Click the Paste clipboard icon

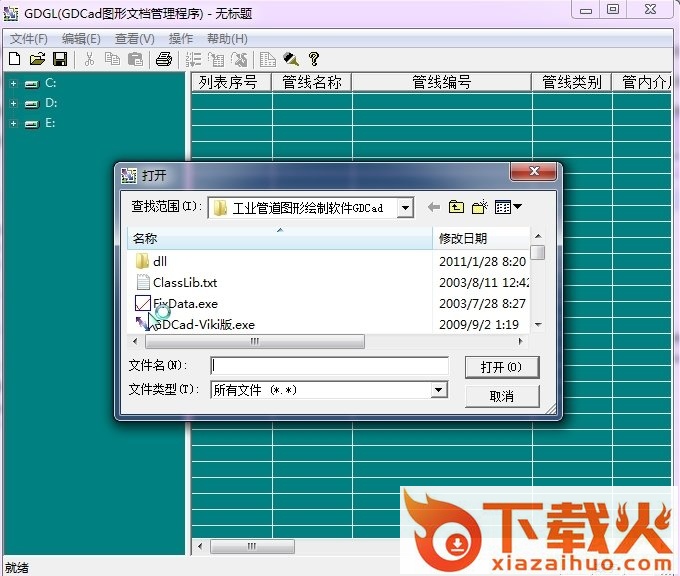(135, 59)
